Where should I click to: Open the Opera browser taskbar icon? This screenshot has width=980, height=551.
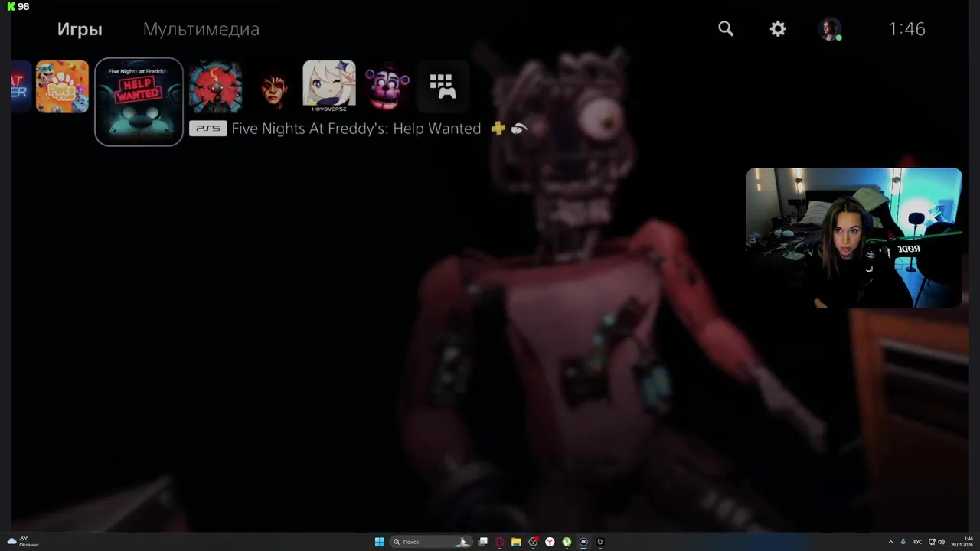[500, 542]
